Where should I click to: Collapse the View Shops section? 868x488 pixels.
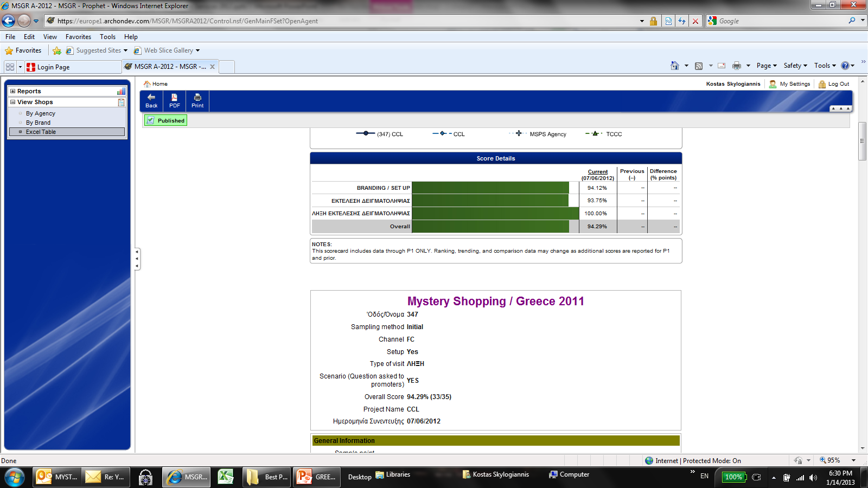click(12, 102)
